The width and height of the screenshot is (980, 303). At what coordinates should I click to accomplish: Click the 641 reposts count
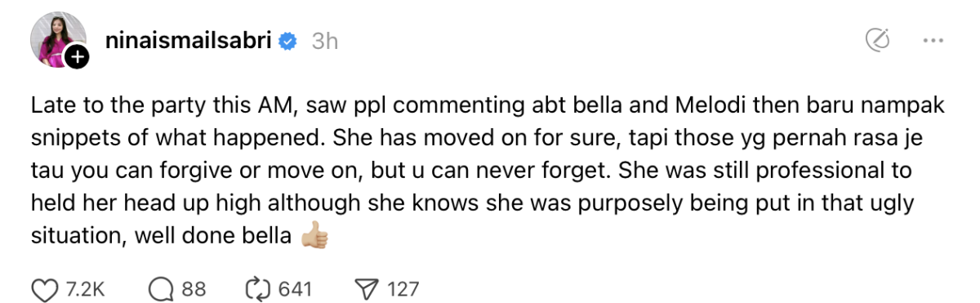tap(295, 288)
